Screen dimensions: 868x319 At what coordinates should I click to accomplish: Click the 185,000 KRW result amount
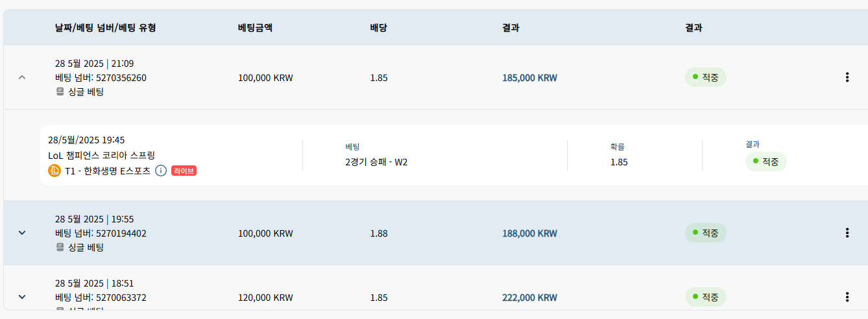(x=529, y=78)
